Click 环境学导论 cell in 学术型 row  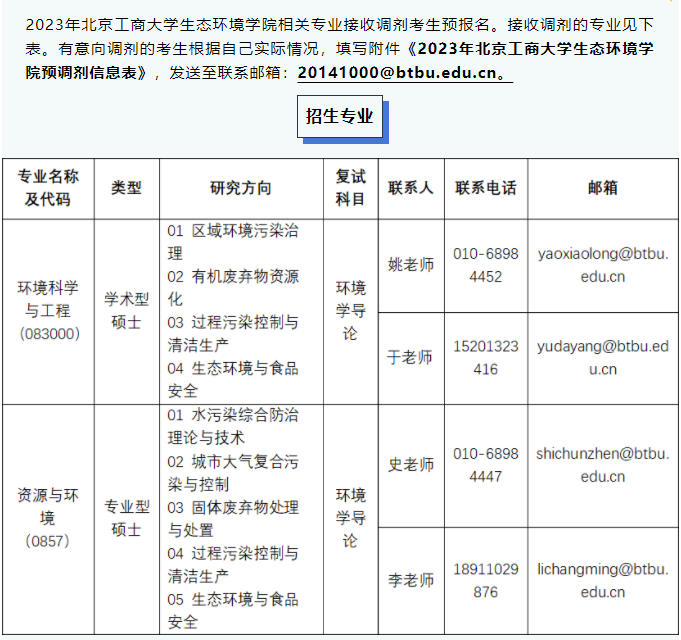[x=350, y=311]
